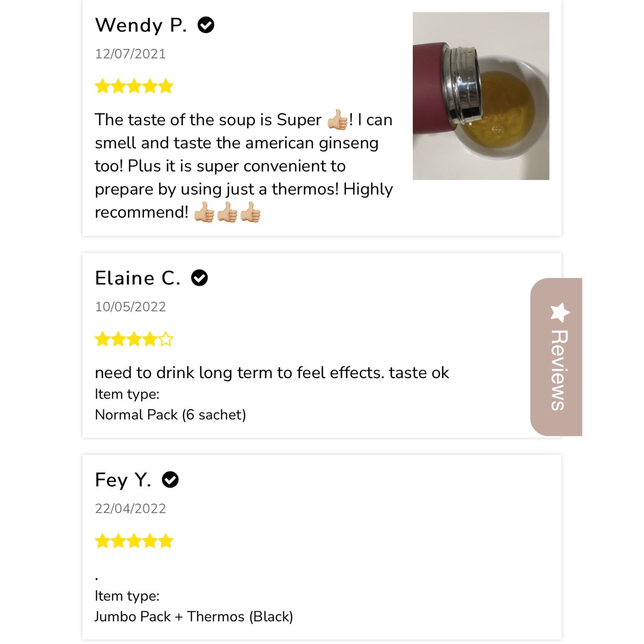The width and height of the screenshot is (644, 644).
Task: Click Elaine's review text about taste
Action: 272,373
